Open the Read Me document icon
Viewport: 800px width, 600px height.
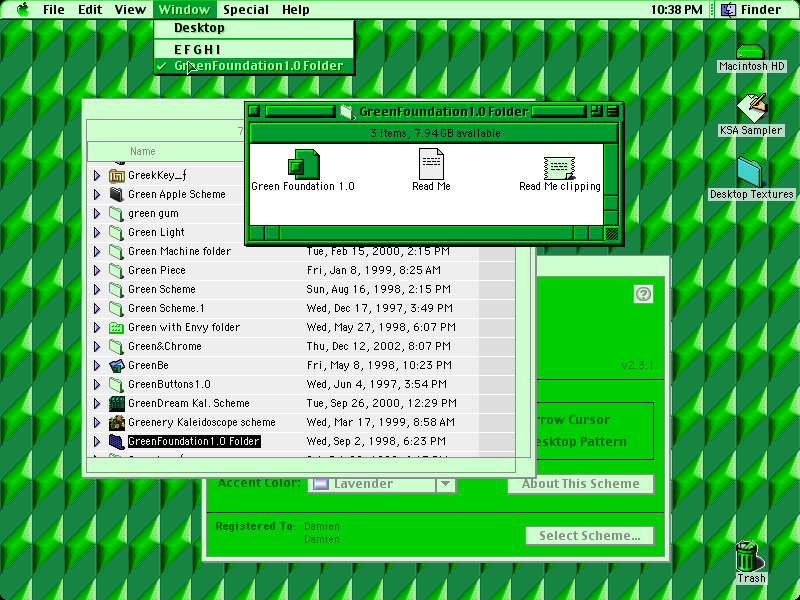(431, 164)
